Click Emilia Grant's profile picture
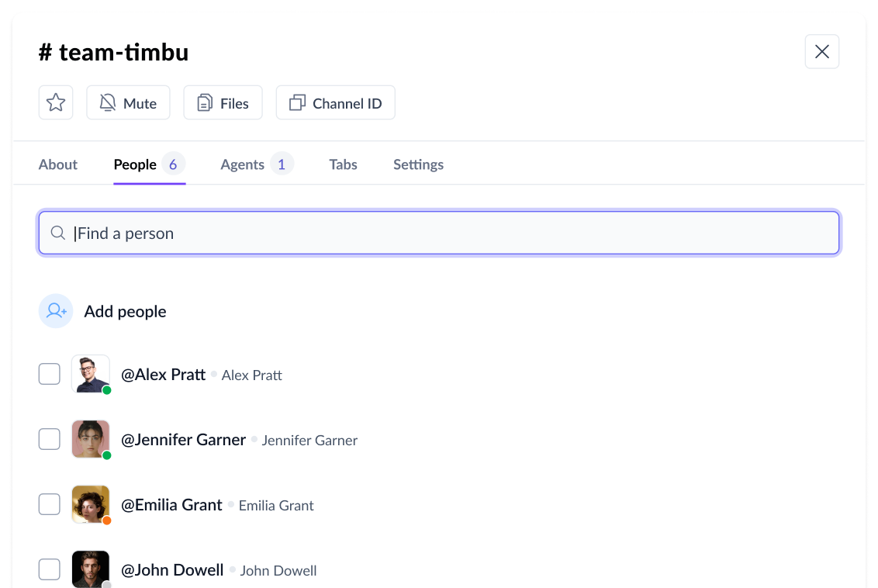Viewport: 878px width, 588px height. pyautogui.click(x=91, y=504)
